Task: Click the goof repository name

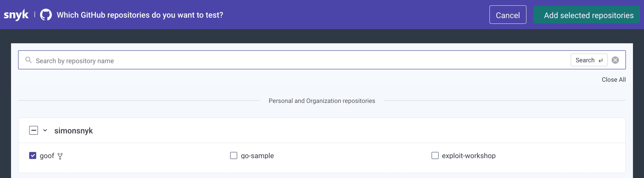Action: 47,156
